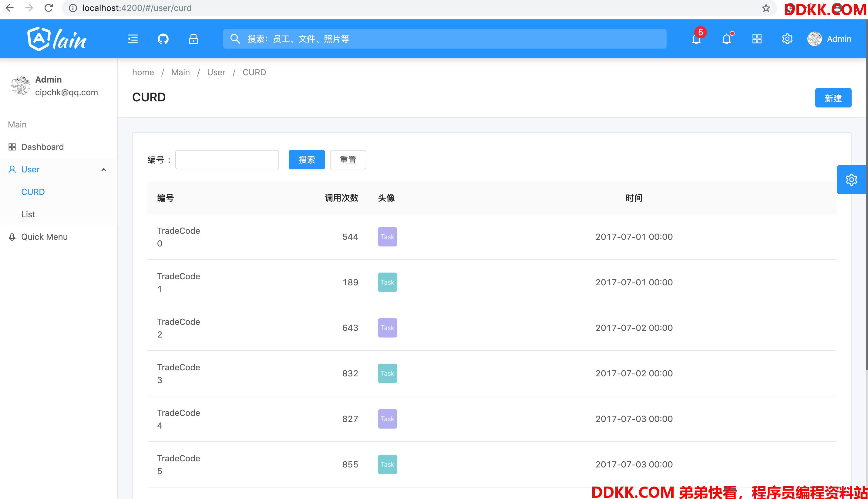The width and height of the screenshot is (868, 499).
Task: Go back with browser back arrow
Action: point(10,8)
